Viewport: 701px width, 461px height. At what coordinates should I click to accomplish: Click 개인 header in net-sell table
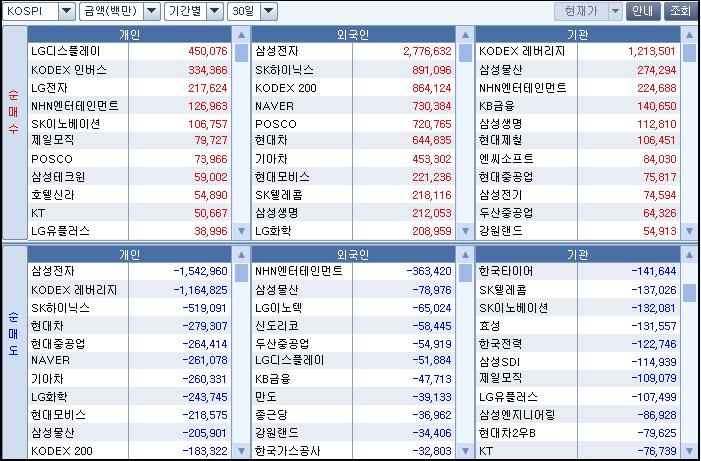pos(130,254)
